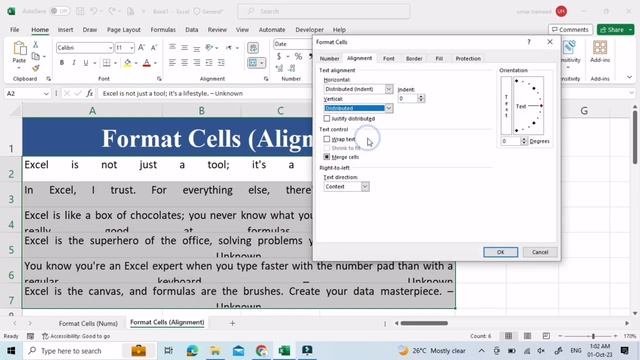
Task: Click the Indent value field
Action: (x=407, y=98)
